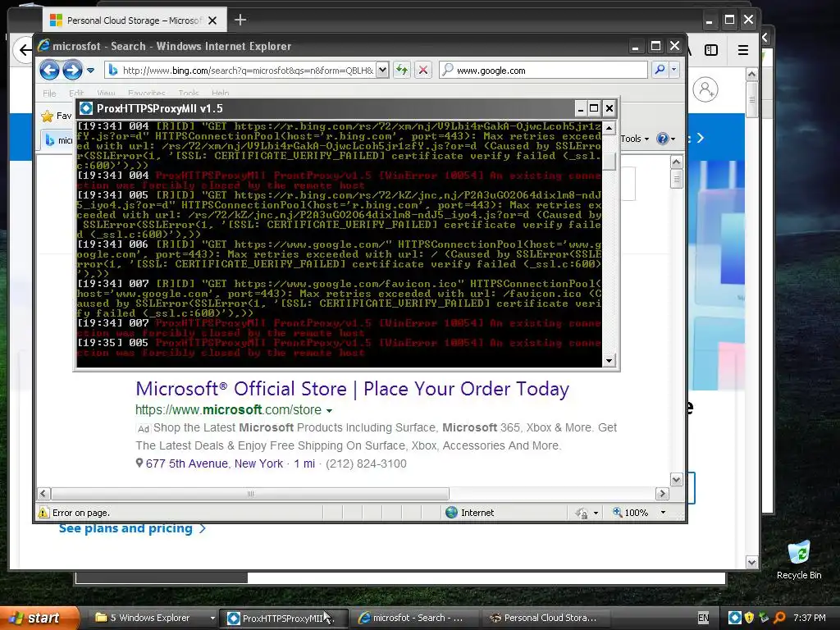Click the Internet zone globe icon
This screenshot has height=630, width=840.
coord(452,513)
